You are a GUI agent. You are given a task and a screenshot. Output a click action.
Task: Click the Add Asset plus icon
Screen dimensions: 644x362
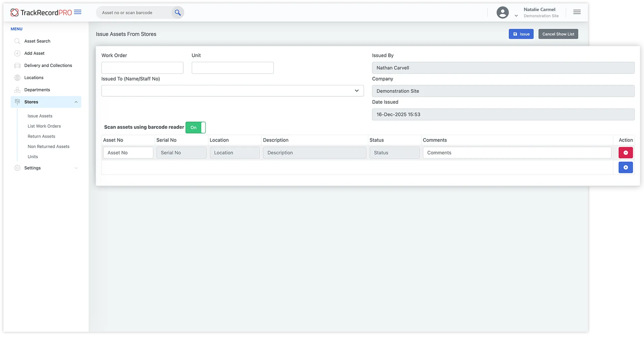coord(17,53)
